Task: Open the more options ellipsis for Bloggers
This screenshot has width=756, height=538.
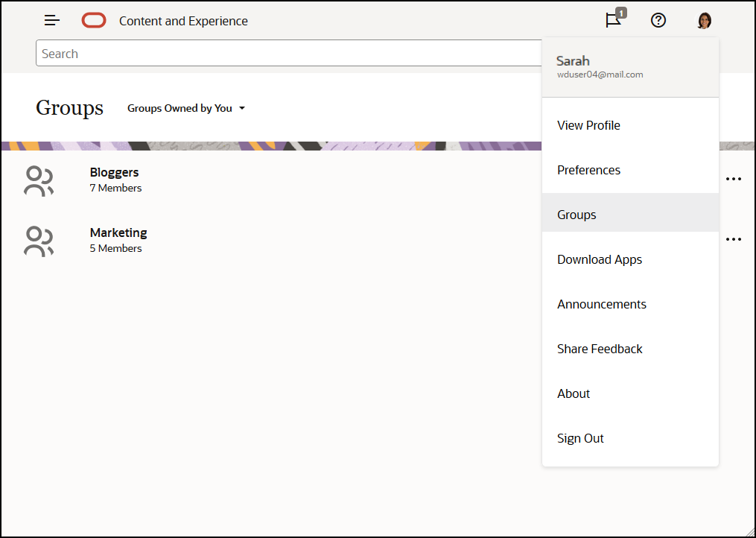Action: pyautogui.click(x=734, y=179)
